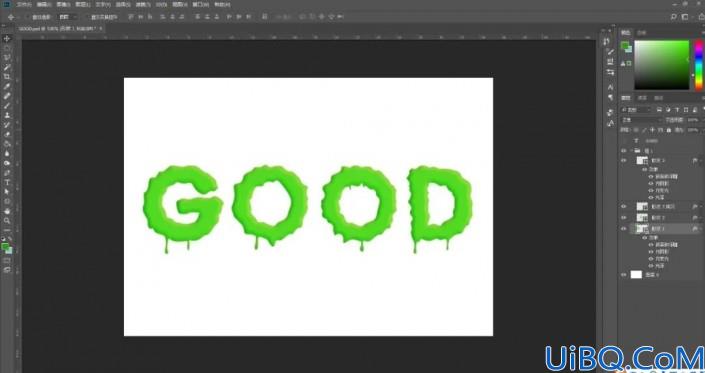The image size is (705, 373).
Task: Open the Character panel icon
Action: 610,86
